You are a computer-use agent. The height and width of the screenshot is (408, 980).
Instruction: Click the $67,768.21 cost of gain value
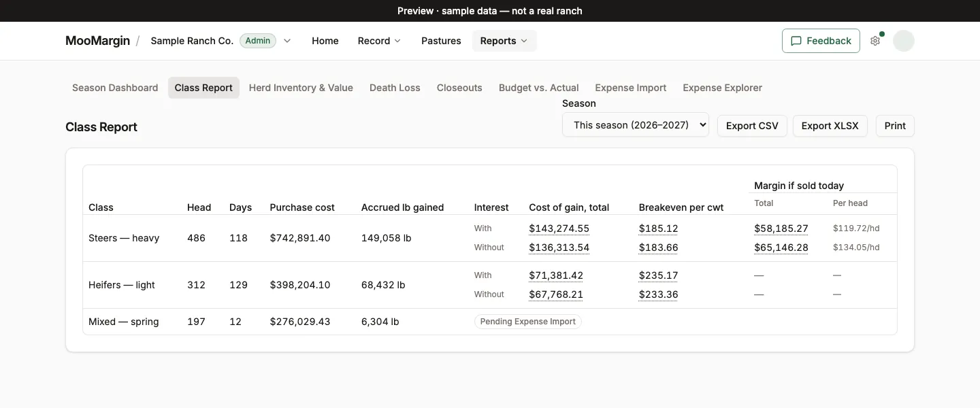click(x=556, y=294)
